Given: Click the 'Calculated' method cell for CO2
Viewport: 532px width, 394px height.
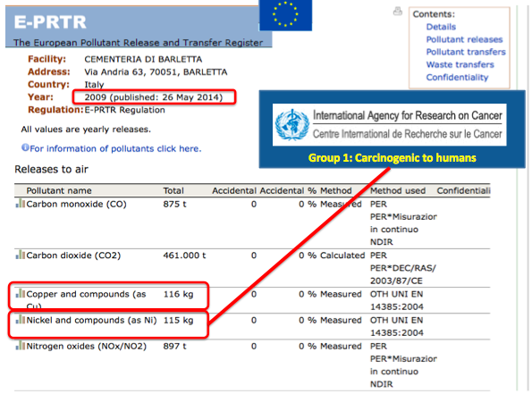Looking at the screenshot, I should click(342, 256).
